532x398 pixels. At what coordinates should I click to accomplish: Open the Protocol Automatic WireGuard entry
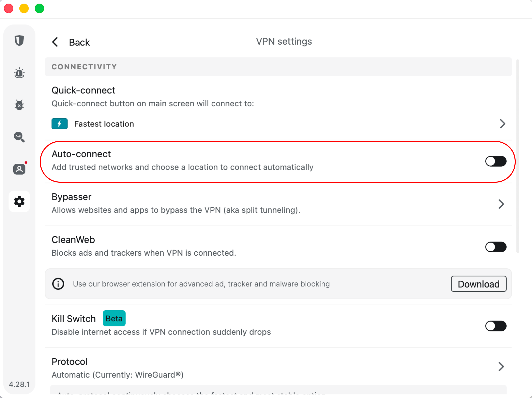(x=278, y=367)
